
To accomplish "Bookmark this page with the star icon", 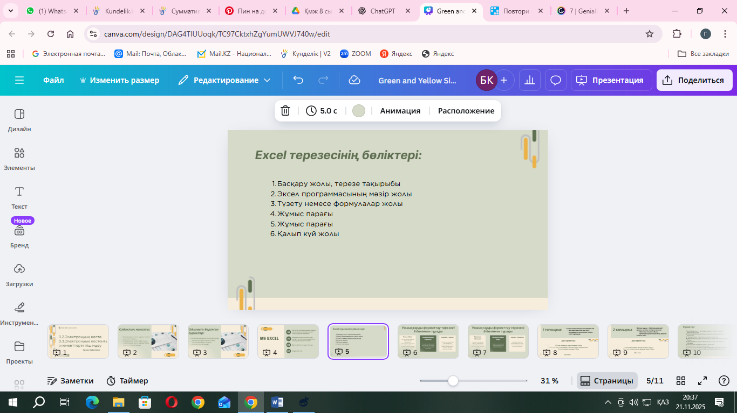I will click(650, 34).
